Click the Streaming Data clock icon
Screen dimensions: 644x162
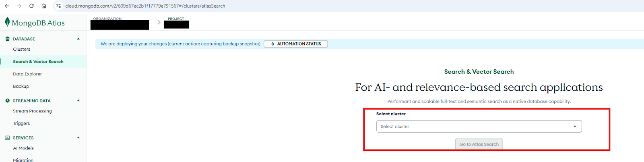point(7,101)
